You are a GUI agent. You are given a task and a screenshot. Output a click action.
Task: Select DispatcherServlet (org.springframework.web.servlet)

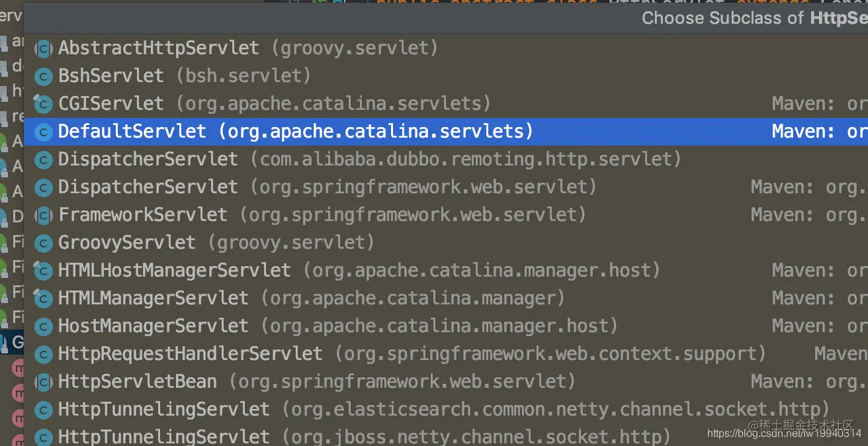445,187
